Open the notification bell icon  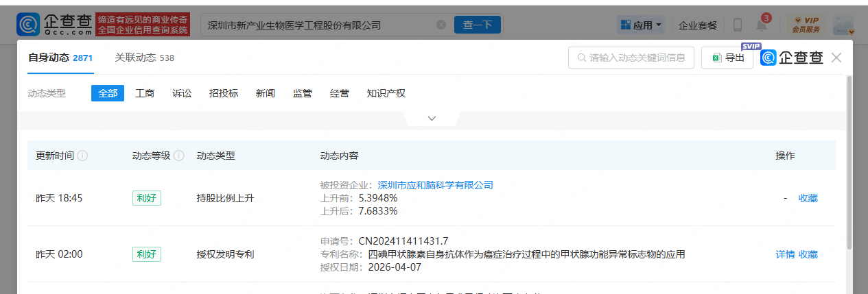(762, 25)
